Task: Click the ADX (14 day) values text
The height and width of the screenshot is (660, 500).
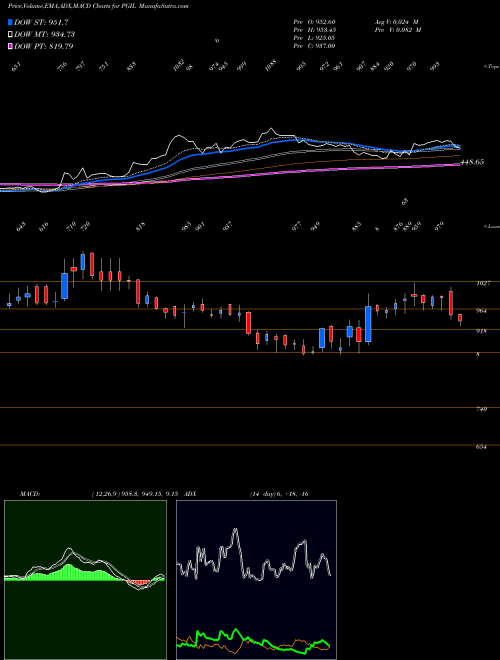Action: tap(279, 494)
